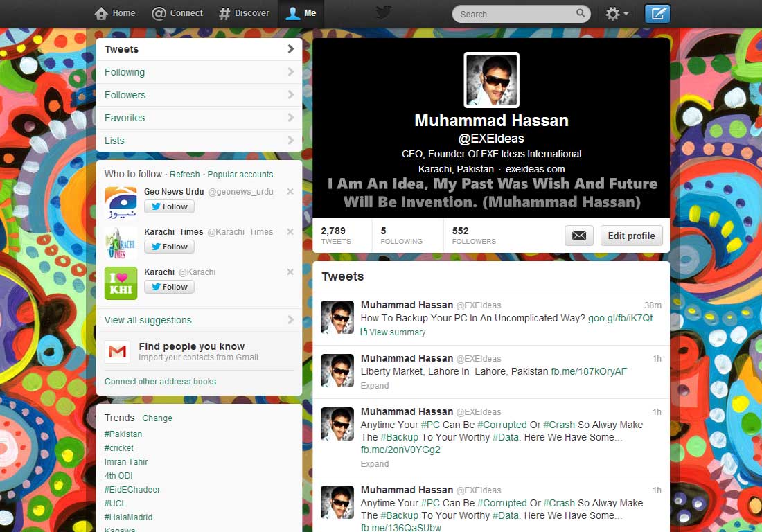The width and height of the screenshot is (762, 532).
Task: Dismiss the Geo News Urdu suggestion
Action: click(x=290, y=191)
